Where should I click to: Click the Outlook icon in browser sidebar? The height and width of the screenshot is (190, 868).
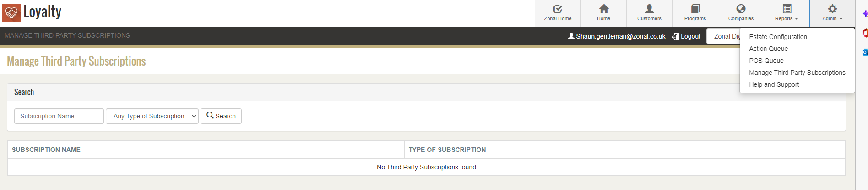coord(865,52)
